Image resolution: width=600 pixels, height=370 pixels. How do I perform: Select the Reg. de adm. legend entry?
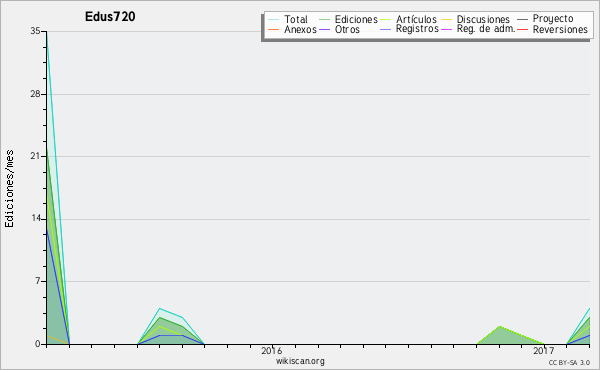(486, 29)
